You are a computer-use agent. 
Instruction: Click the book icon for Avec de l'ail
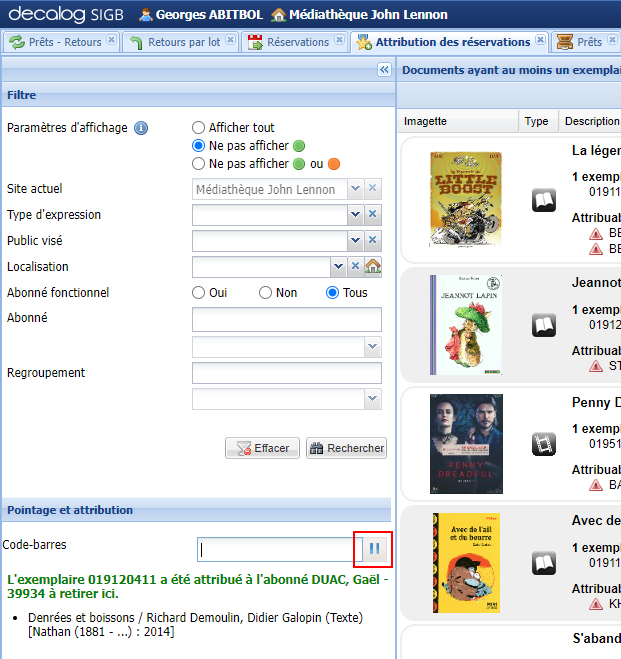click(x=544, y=563)
